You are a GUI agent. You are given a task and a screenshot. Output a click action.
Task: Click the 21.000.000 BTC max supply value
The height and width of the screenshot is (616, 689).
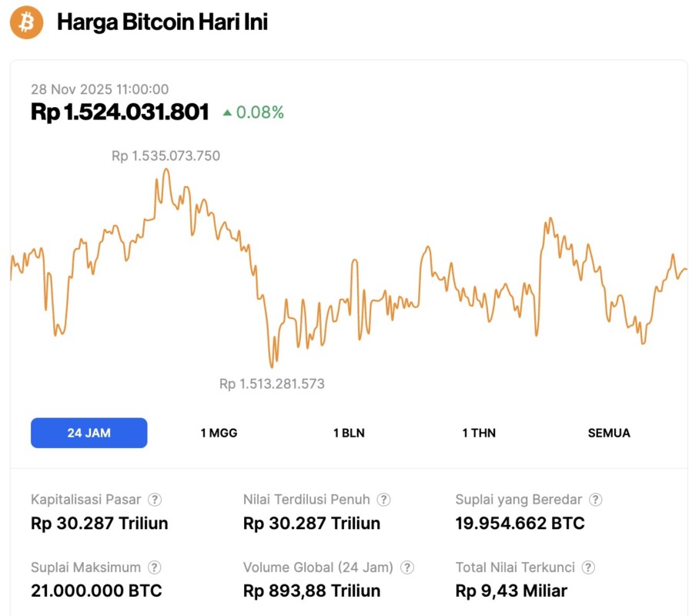point(96,591)
